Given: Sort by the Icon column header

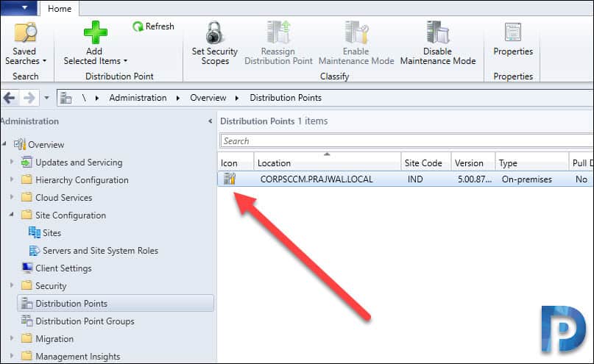Looking at the screenshot, I should pos(236,163).
